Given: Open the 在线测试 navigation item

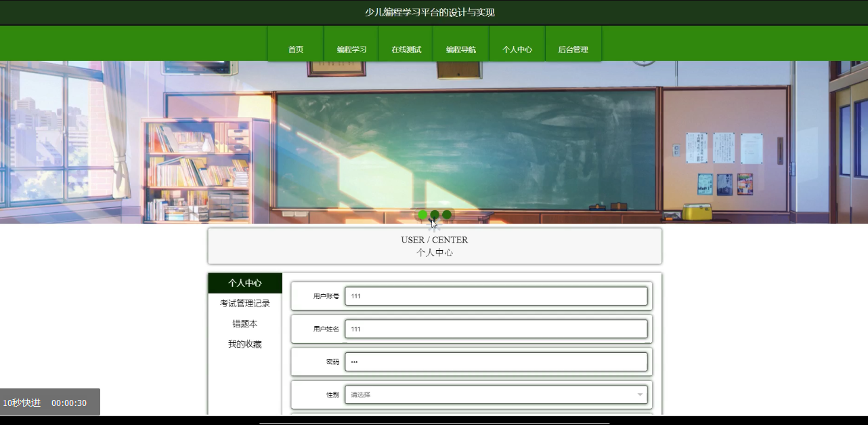Looking at the screenshot, I should click(x=406, y=44).
